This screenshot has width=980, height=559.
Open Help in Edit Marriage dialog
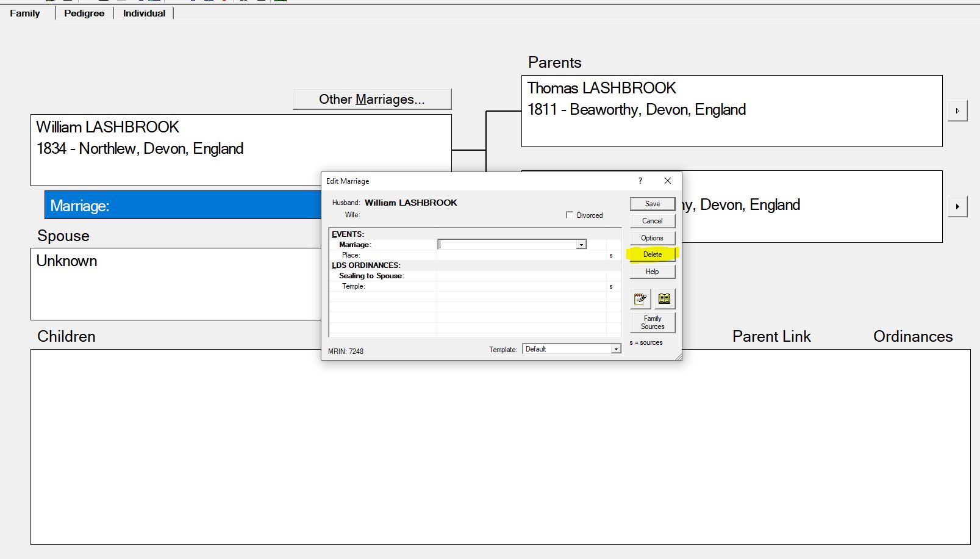point(653,272)
